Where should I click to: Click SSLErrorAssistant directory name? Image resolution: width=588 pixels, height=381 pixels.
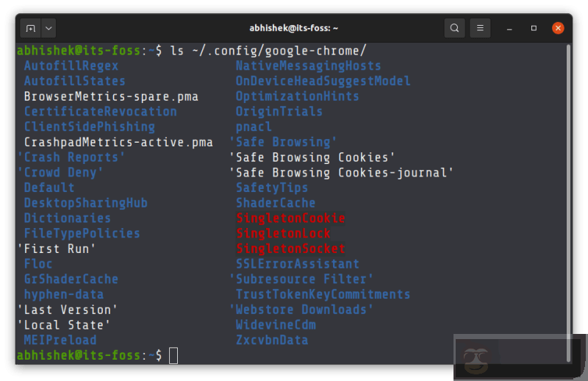pos(298,264)
